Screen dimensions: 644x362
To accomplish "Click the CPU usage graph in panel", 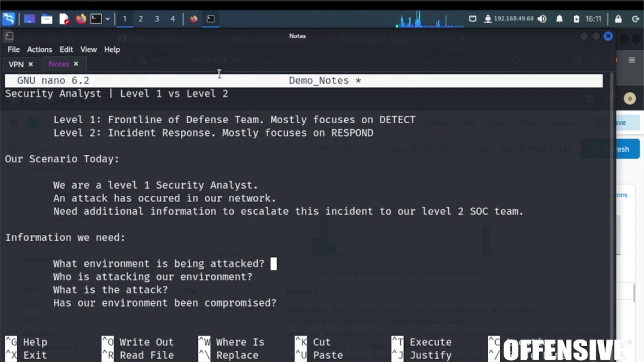I will click(x=430, y=19).
